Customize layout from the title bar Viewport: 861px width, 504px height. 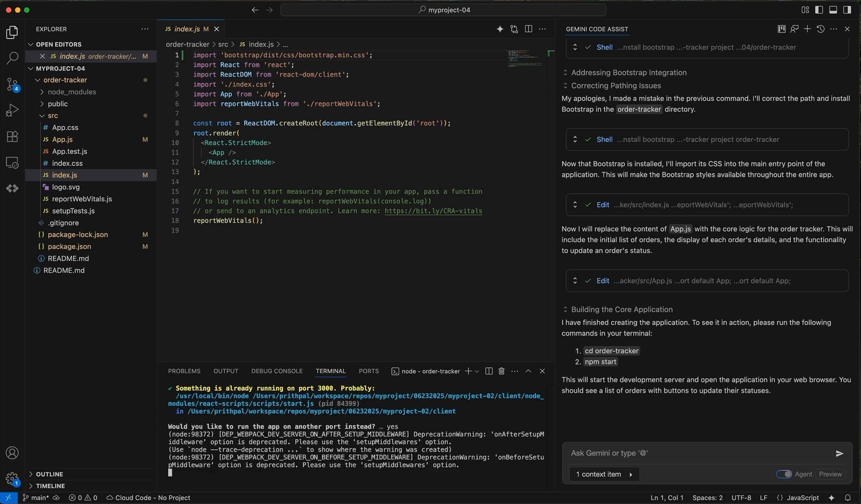coord(805,10)
